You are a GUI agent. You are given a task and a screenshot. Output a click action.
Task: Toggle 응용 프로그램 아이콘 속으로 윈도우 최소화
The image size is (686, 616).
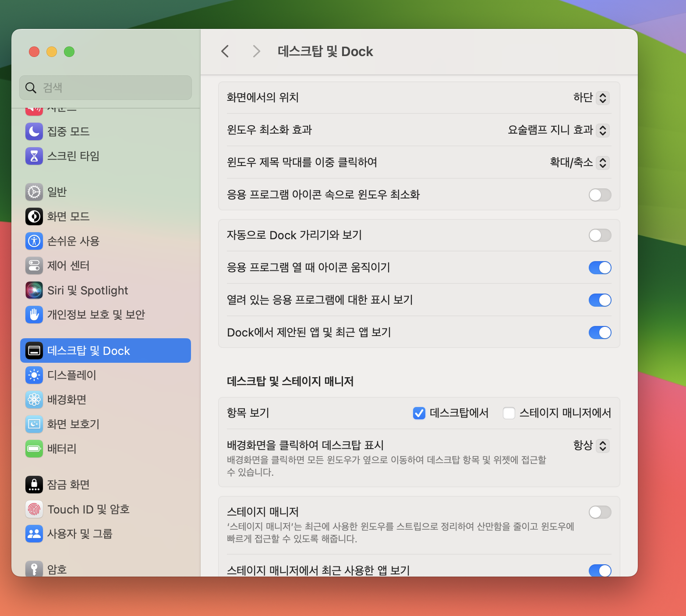[600, 195]
